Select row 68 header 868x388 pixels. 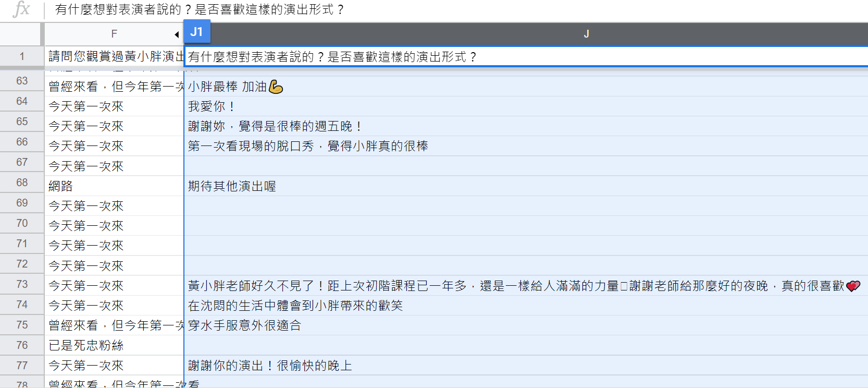pos(22,183)
